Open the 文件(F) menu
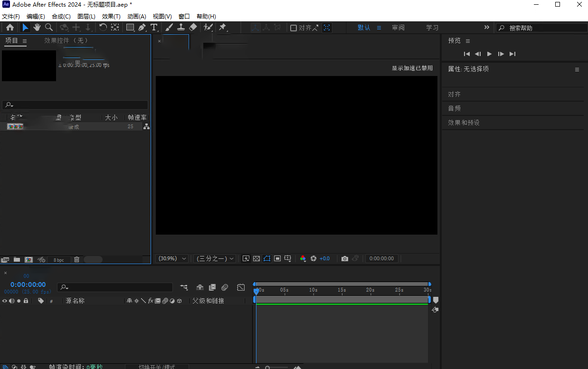Viewport: 588px width, 369px height. point(11,16)
